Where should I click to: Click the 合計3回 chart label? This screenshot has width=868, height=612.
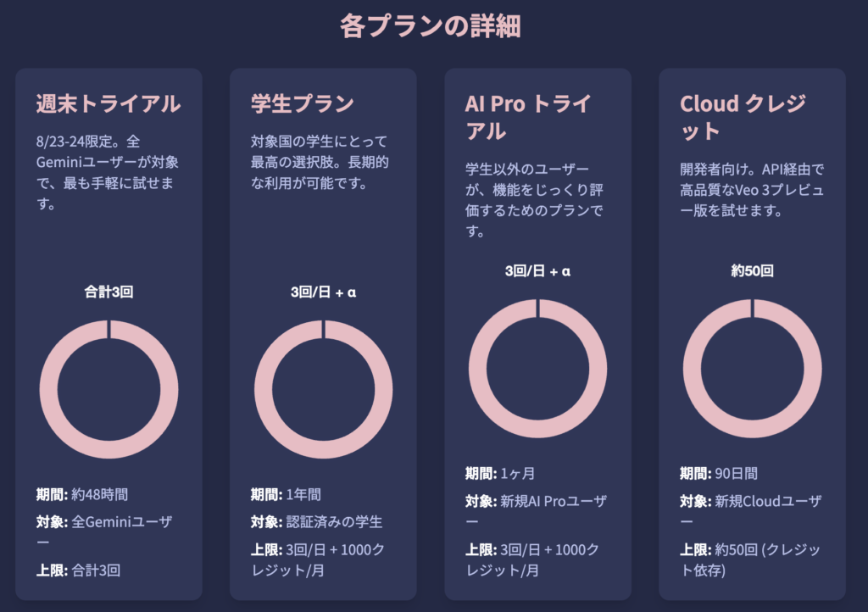pos(109,292)
